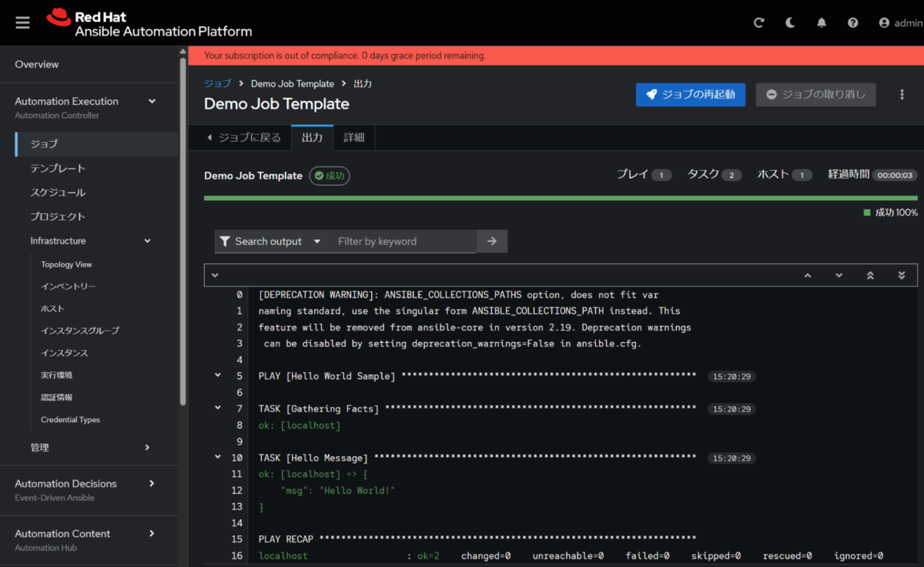924x567 pixels.
Task: Collapse the TASK Hello Message section
Action: pyautogui.click(x=218, y=457)
